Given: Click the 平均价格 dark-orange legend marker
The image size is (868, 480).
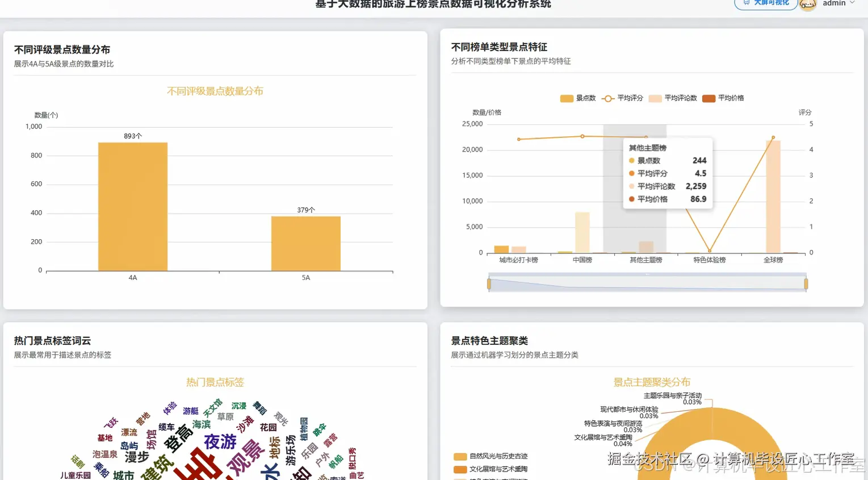Looking at the screenshot, I should click(x=707, y=98).
